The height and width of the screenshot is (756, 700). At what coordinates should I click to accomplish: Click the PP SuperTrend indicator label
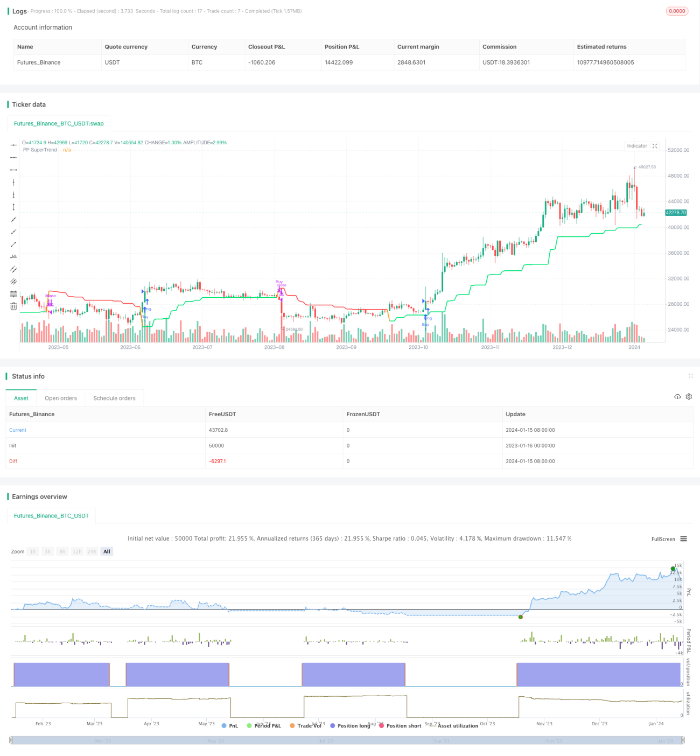click(x=40, y=150)
